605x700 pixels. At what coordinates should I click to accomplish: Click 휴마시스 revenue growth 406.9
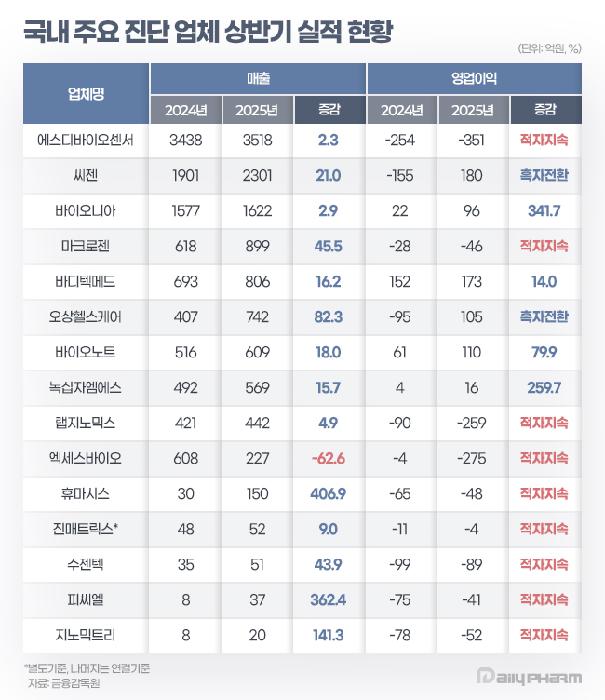pyautogui.click(x=329, y=493)
